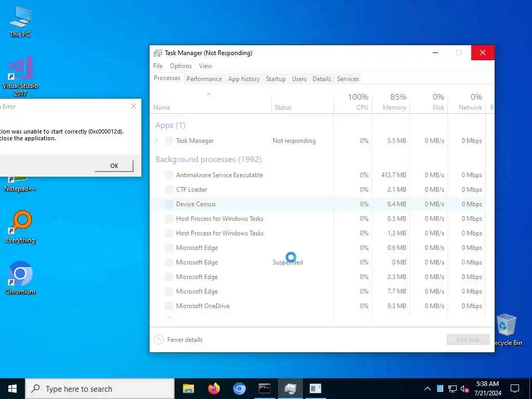
Task: Switch to the Details tab
Action: (x=322, y=79)
